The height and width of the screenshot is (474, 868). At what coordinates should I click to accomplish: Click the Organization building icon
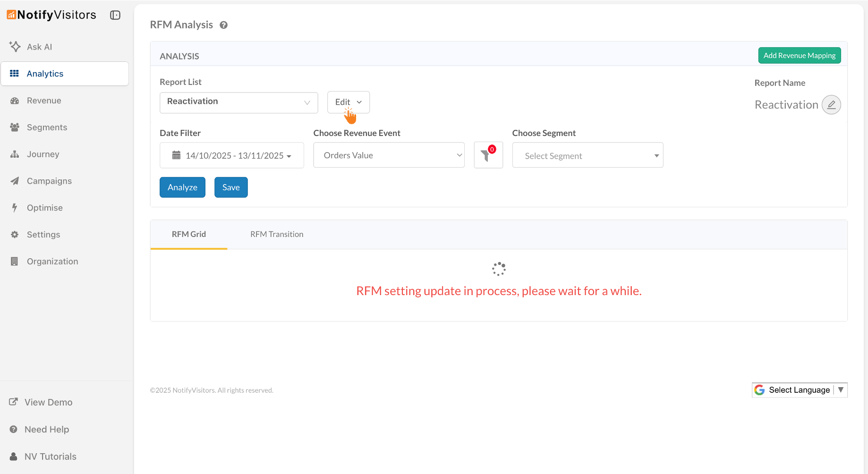click(x=15, y=261)
